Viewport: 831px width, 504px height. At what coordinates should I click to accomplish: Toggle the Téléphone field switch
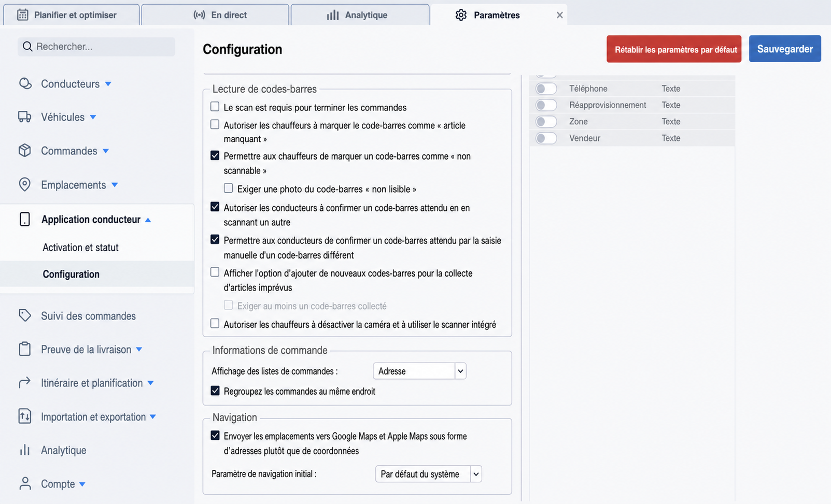click(546, 89)
